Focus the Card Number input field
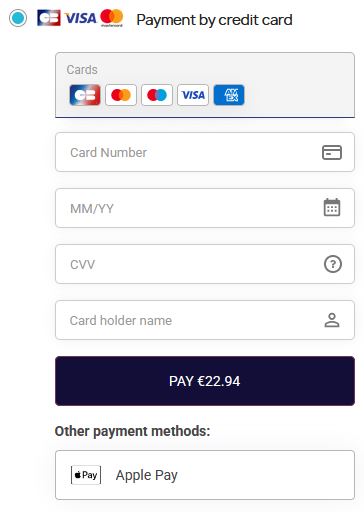 coord(205,152)
